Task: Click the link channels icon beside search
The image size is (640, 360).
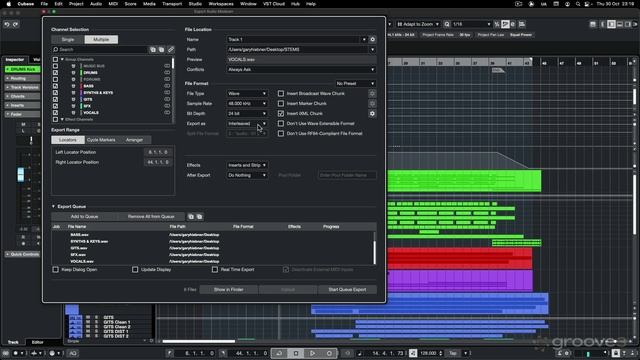Action: [x=171, y=49]
